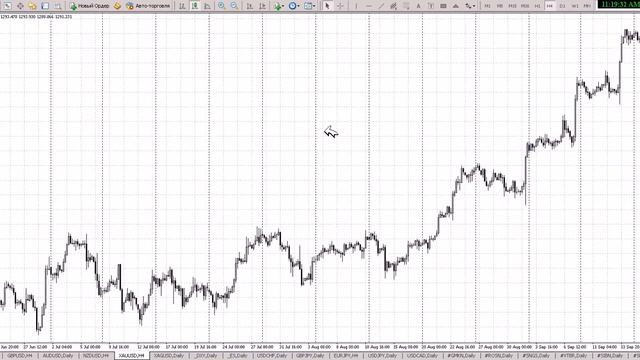Switch timeframe to MN
The width and height of the screenshot is (640, 360).
[587, 6]
